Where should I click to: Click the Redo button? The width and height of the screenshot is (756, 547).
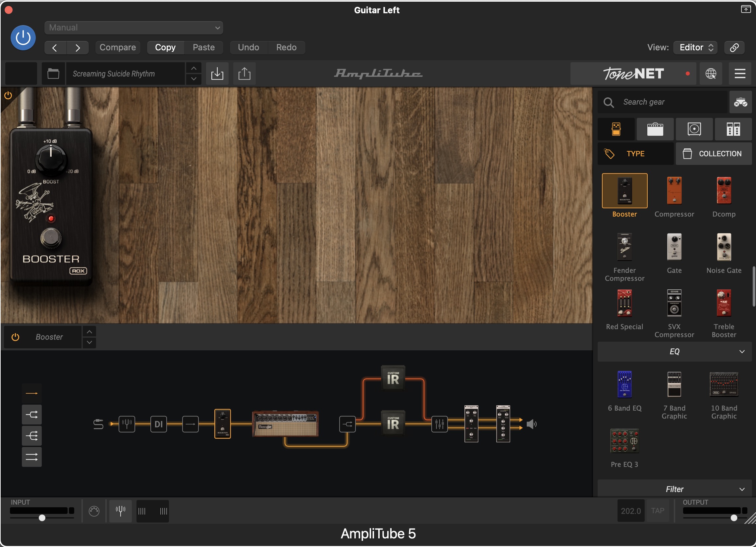point(286,48)
